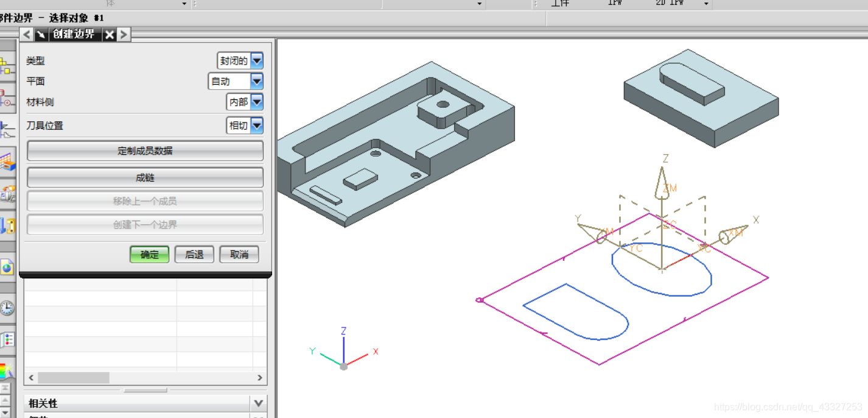Image resolution: width=868 pixels, height=418 pixels.
Task: Open the blue arrows sidebar tab
Action: point(8,225)
